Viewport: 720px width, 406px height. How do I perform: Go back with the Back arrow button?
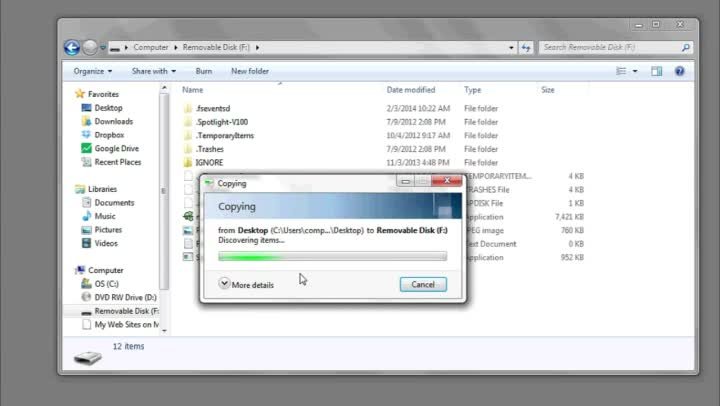tap(72, 47)
